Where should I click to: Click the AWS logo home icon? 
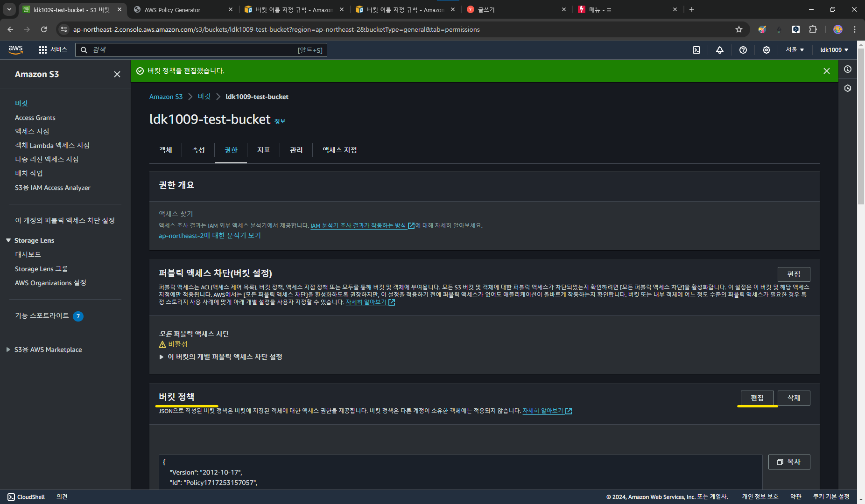(15, 50)
